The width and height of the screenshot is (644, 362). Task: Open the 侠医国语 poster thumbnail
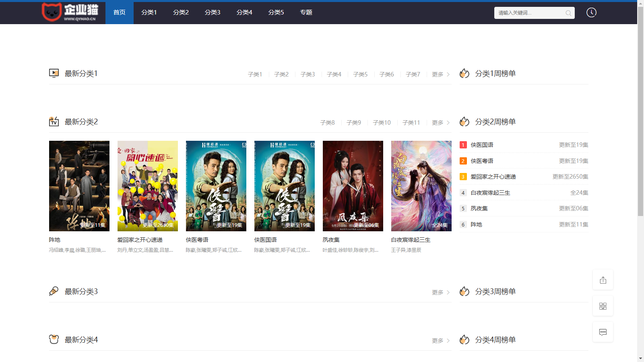pos(285,186)
